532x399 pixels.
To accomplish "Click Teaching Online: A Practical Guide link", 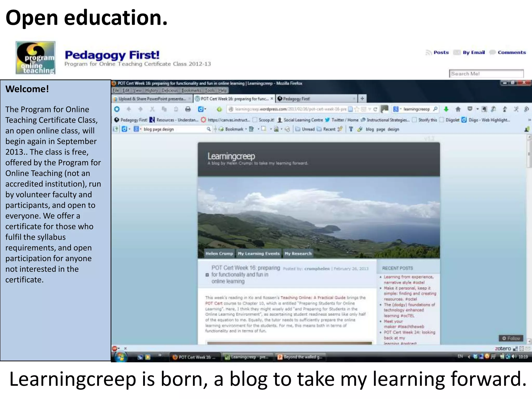I will [x=313, y=298].
